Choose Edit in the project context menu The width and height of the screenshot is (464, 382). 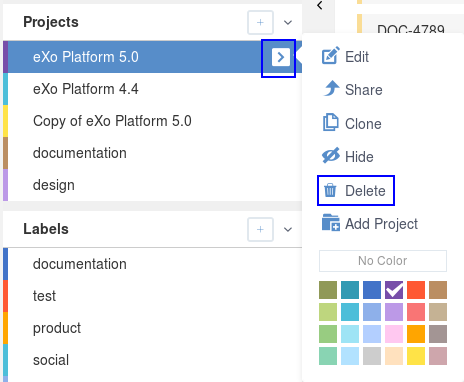[345, 57]
